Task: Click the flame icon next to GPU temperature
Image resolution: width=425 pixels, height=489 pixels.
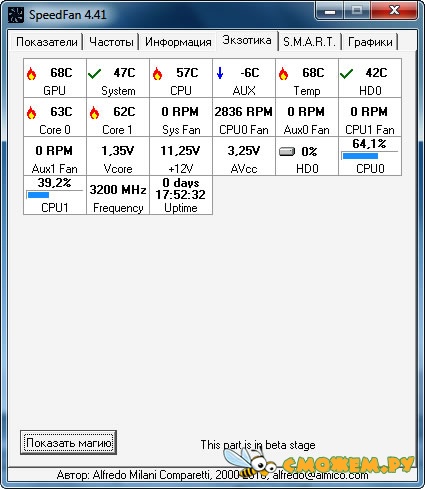Action: coord(31,74)
